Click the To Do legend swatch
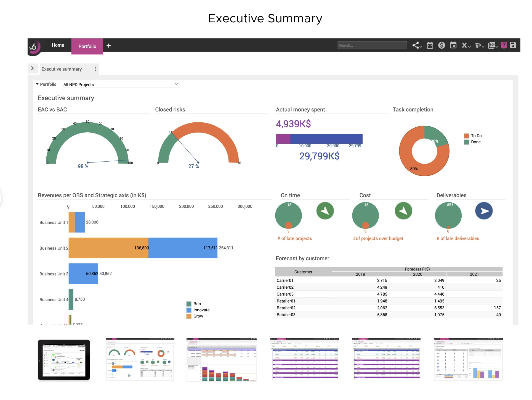Viewport: 532px width, 400px height. [x=466, y=136]
